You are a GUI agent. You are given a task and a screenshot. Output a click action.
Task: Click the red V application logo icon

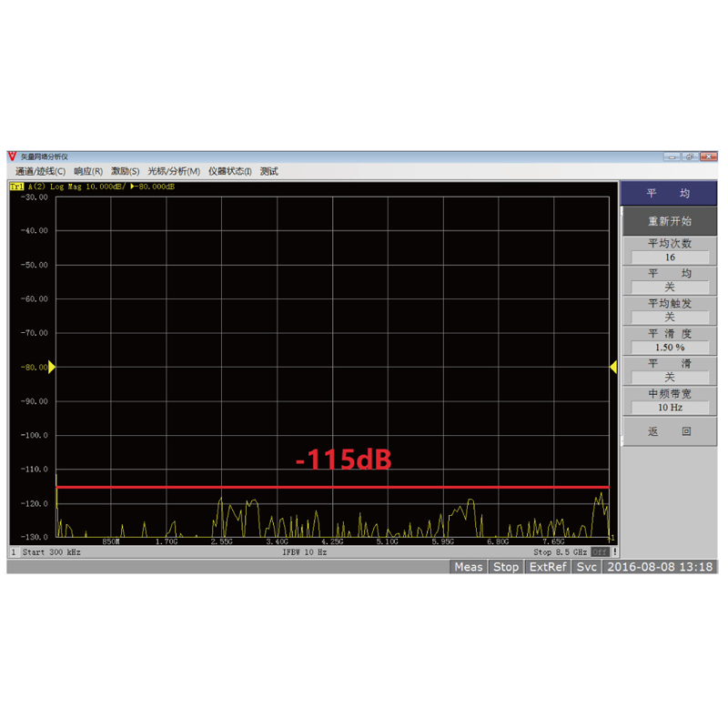[x=13, y=157]
